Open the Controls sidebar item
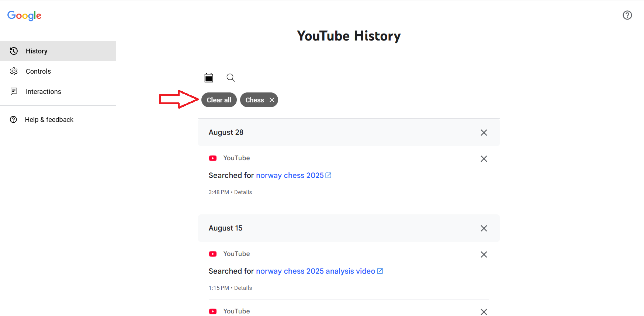Image resolution: width=644 pixels, height=316 pixels. [58, 71]
